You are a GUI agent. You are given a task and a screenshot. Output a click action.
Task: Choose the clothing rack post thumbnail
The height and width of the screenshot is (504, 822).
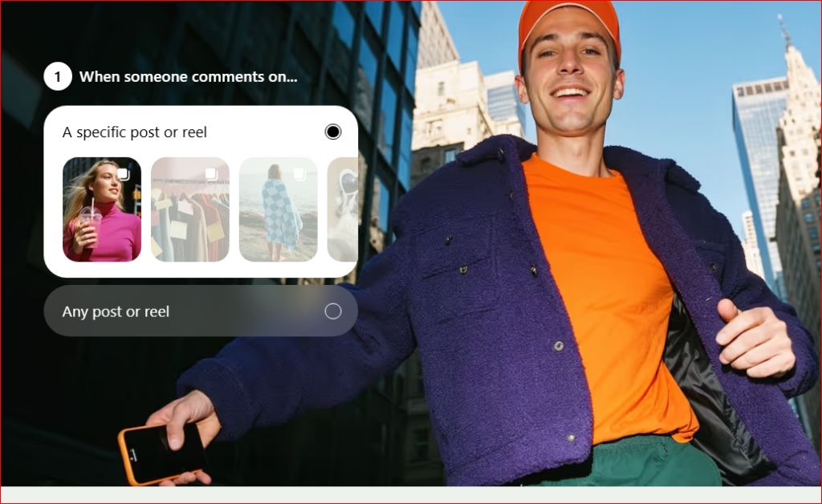point(189,209)
